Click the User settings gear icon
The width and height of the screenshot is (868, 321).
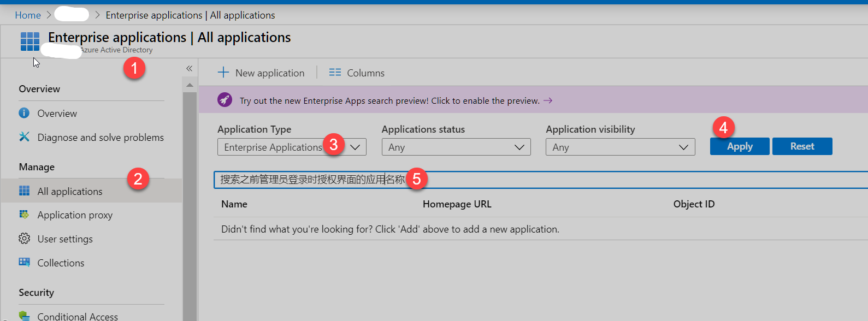pyautogui.click(x=24, y=239)
